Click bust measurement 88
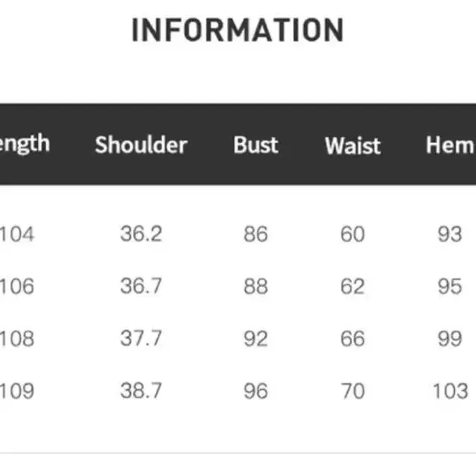 (x=256, y=286)
